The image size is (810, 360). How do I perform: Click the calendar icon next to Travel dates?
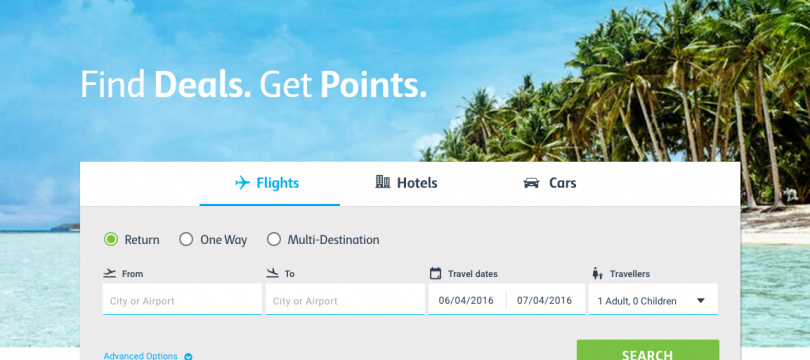pyautogui.click(x=435, y=273)
